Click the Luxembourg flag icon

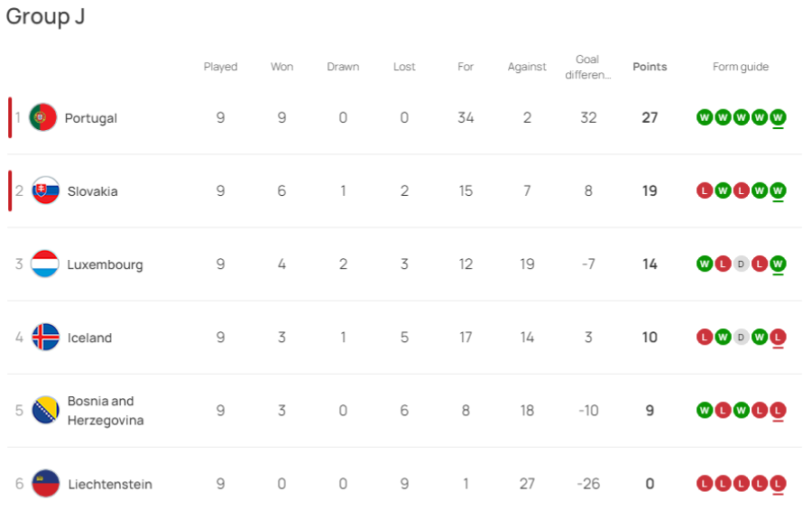45,264
